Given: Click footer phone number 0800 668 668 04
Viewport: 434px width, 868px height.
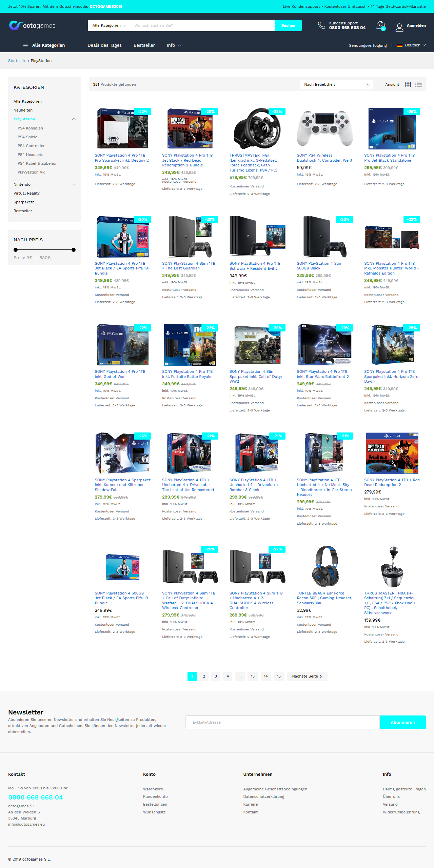Looking at the screenshot, I should tap(36, 797).
